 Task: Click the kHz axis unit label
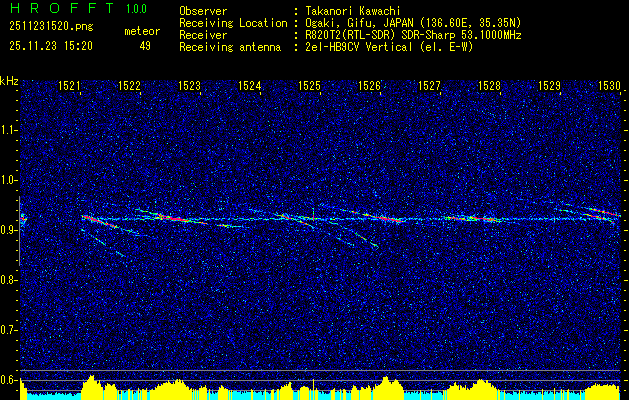point(9,81)
